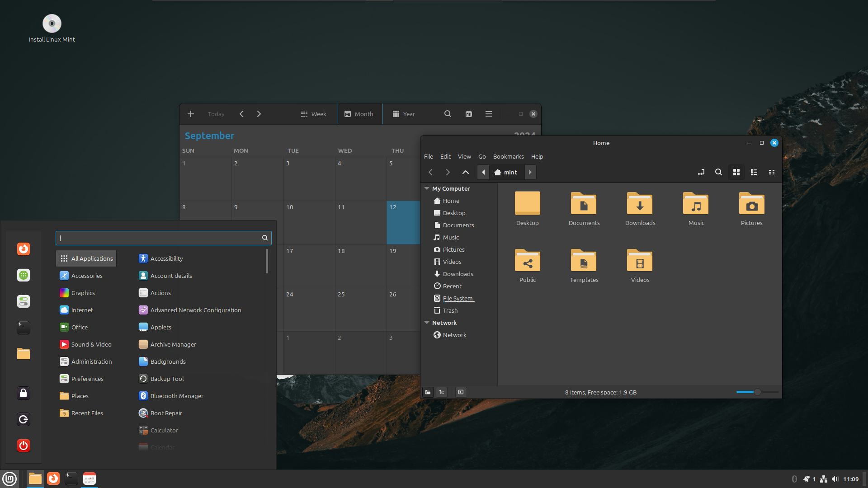Click the compact list view icon in file manager

pos(771,172)
